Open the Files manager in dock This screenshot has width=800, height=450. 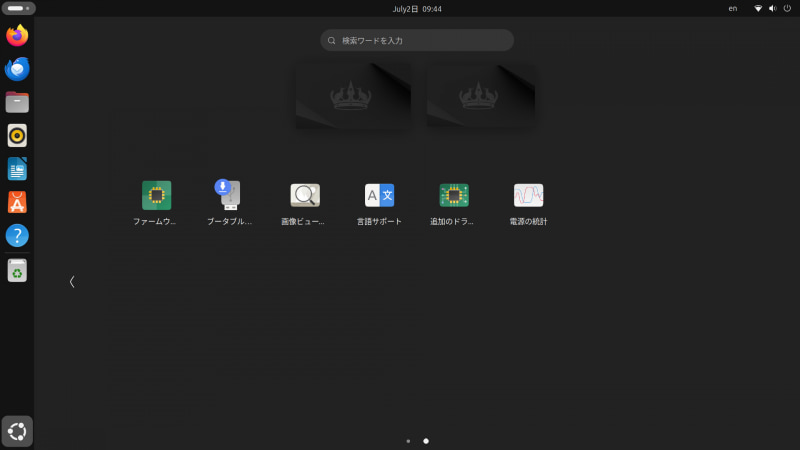coord(17,103)
